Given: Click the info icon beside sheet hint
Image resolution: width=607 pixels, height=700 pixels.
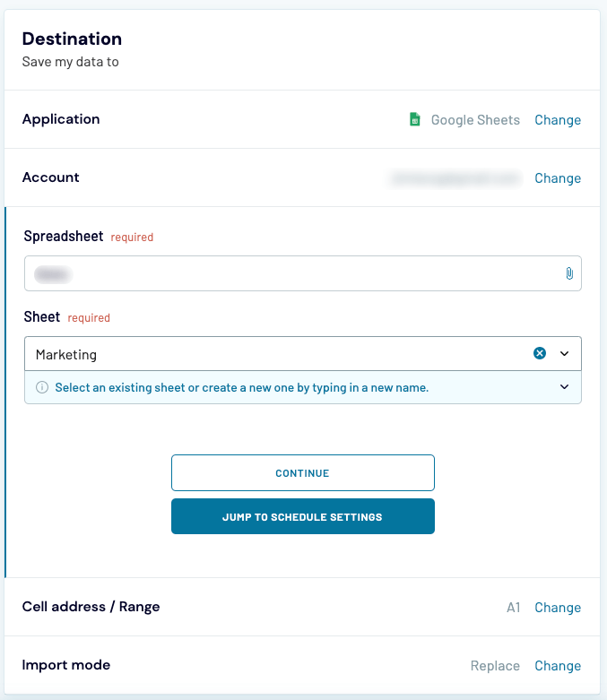Looking at the screenshot, I should [42, 387].
